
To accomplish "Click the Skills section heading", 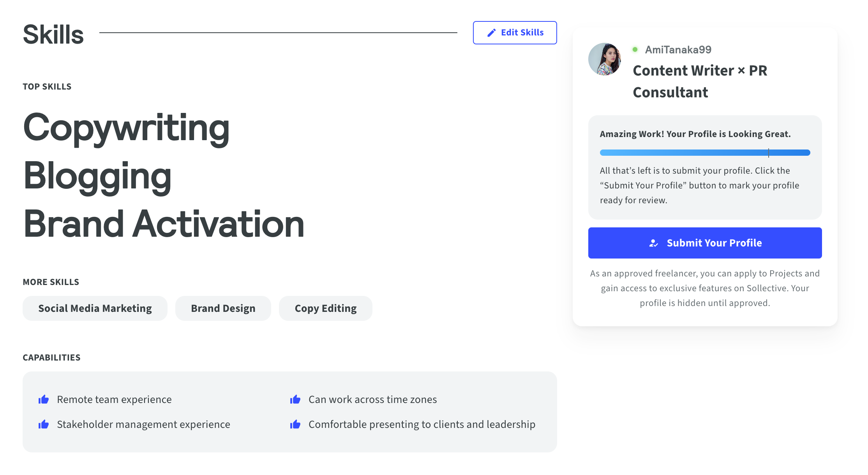I will pyautogui.click(x=53, y=34).
